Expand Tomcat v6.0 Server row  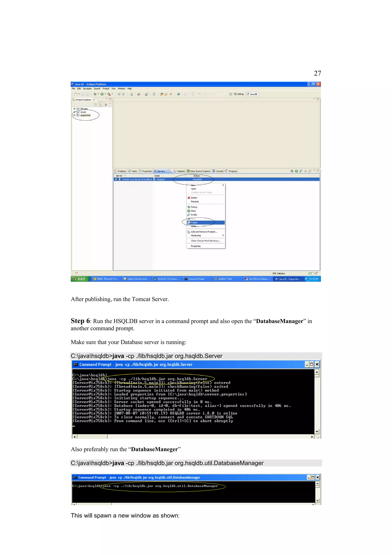click(116, 179)
